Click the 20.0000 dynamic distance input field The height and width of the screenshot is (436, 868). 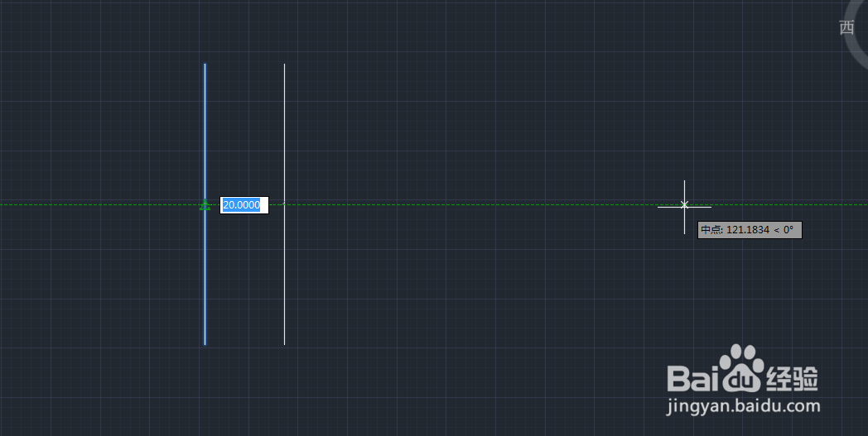244,205
